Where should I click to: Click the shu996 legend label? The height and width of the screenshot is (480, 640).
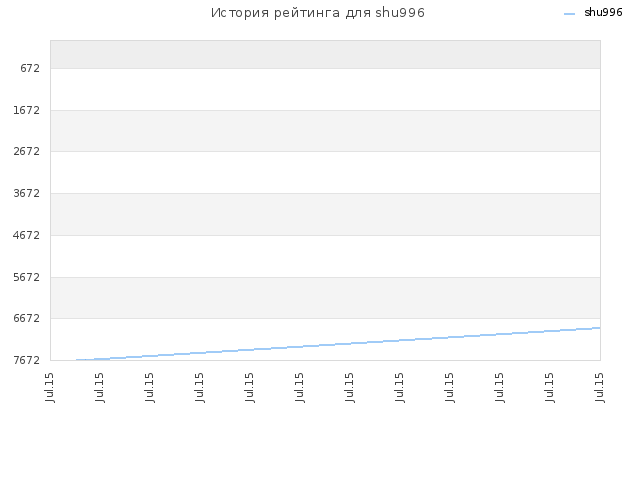click(x=603, y=13)
